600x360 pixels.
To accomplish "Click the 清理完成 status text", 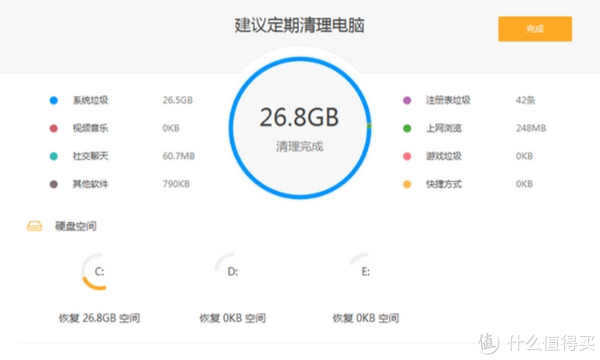I will coord(299,146).
